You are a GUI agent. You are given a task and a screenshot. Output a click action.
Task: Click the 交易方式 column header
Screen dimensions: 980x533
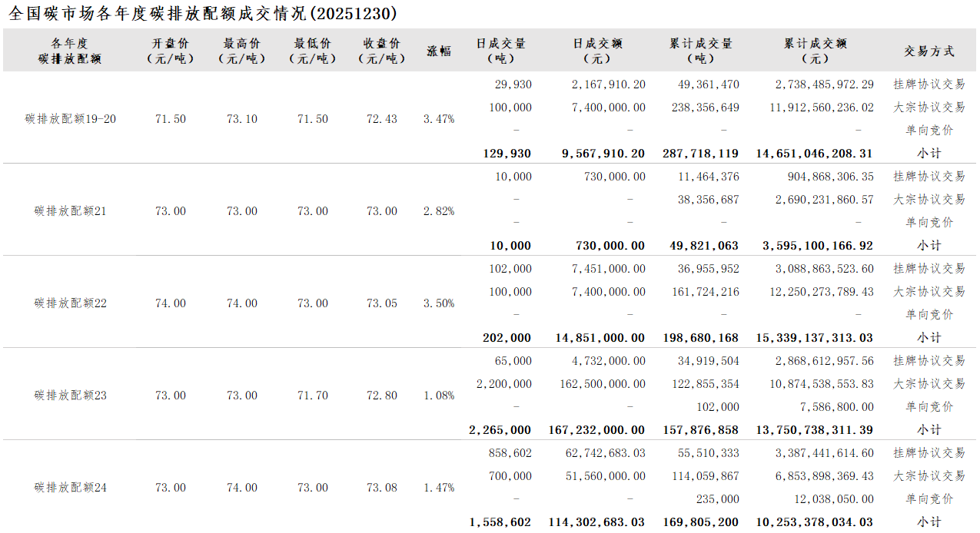point(929,51)
